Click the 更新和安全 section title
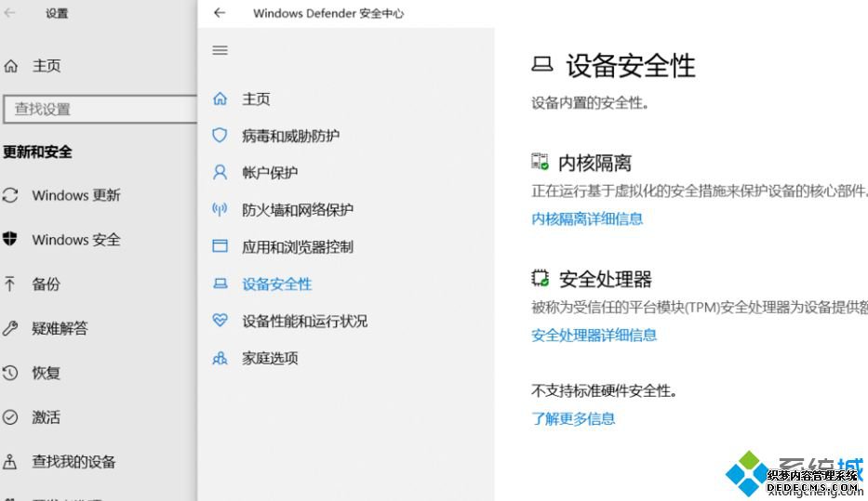The image size is (868, 501). [x=37, y=152]
